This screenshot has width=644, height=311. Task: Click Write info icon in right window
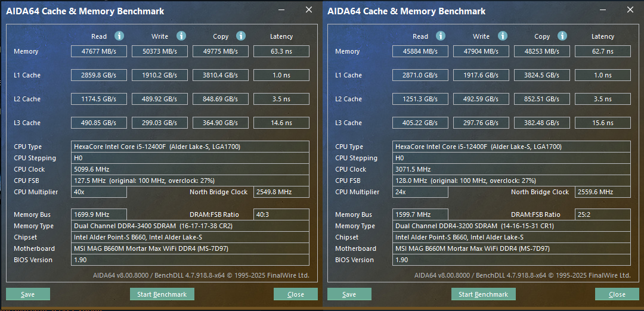click(502, 36)
